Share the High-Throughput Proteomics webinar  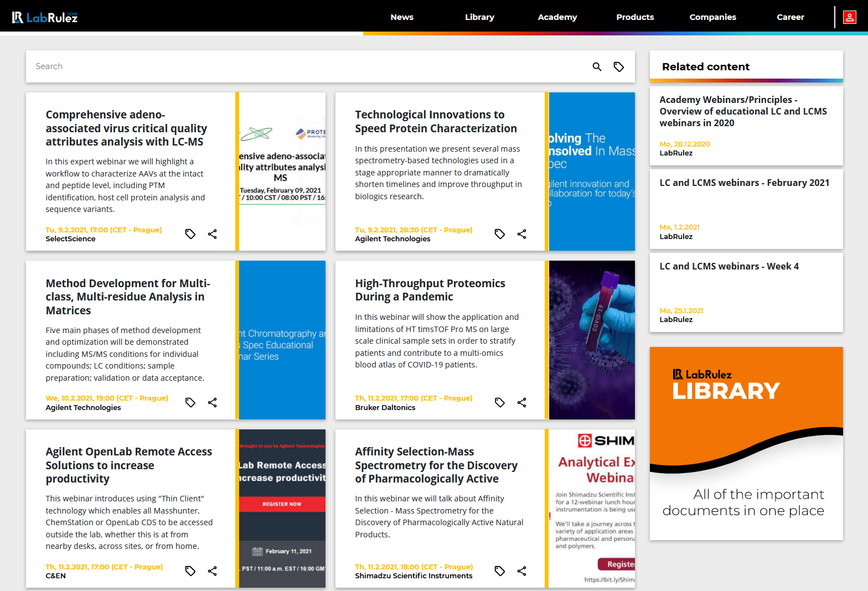(x=521, y=402)
